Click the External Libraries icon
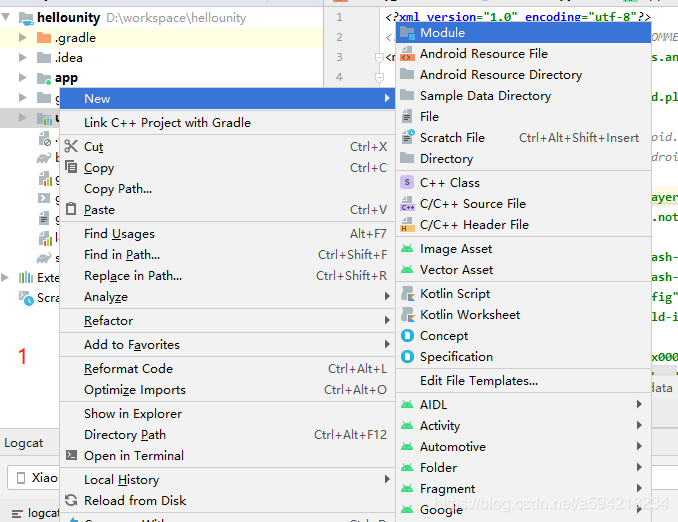This screenshot has height=522, width=678. coord(26,277)
